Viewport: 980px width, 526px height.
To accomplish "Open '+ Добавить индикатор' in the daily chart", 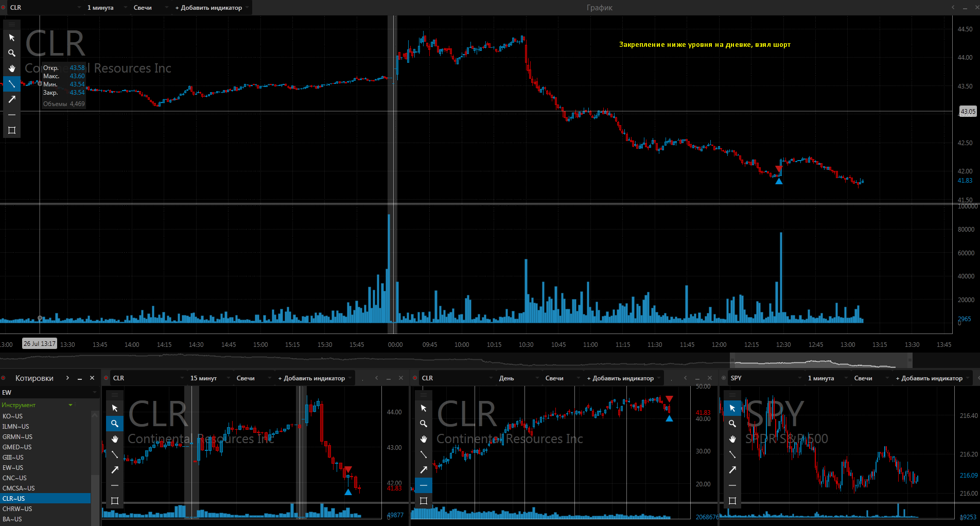I will pos(623,378).
